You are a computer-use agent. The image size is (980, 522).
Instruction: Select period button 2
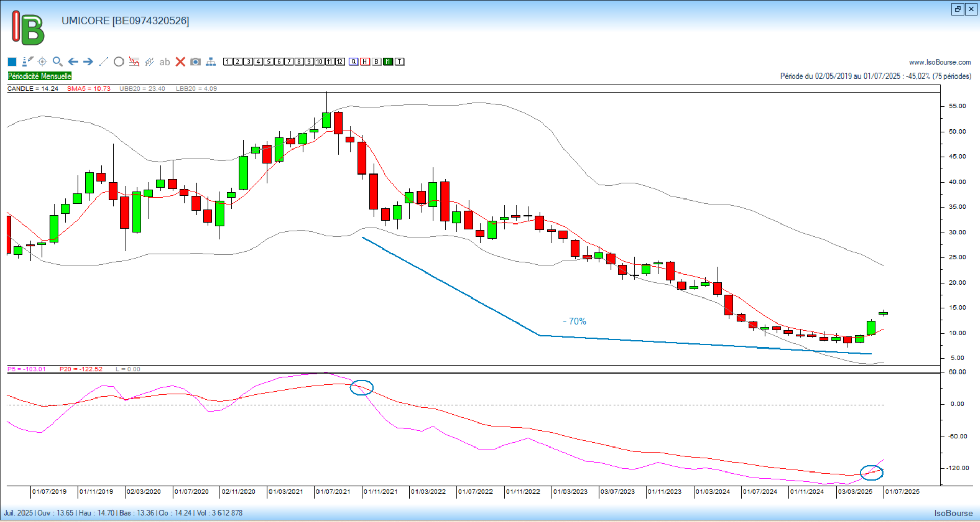pyautogui.click(x=238, y=62)
